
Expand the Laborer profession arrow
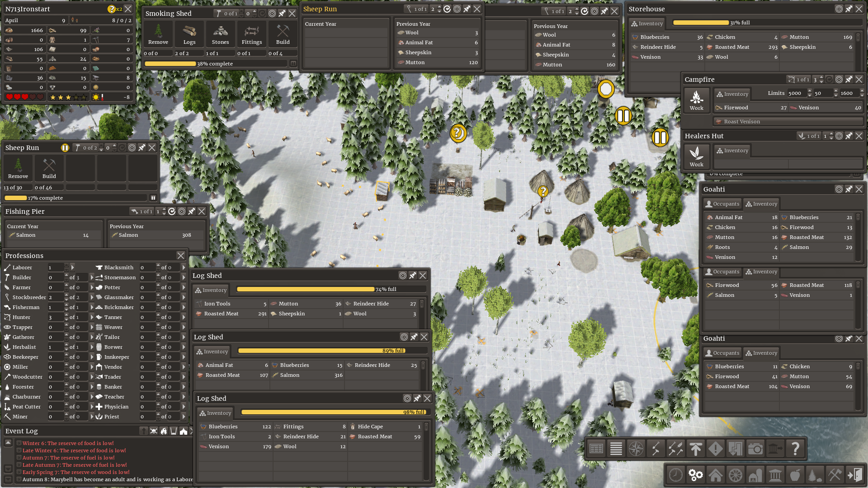[x=72, y=267]
